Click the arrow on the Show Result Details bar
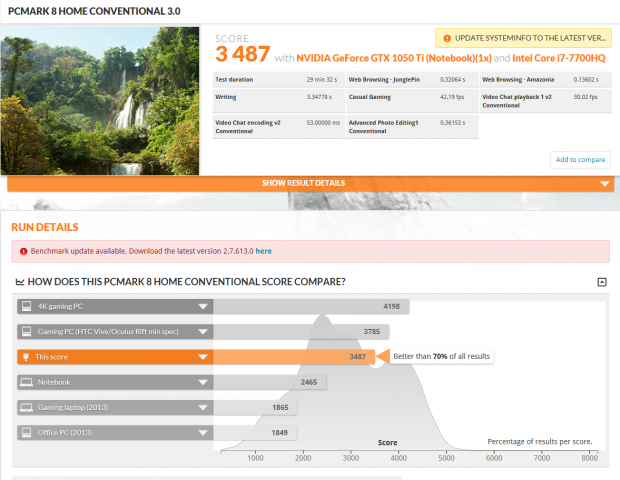Image resolution: width=620 pixels, height=480 pixels. point(605,183)
